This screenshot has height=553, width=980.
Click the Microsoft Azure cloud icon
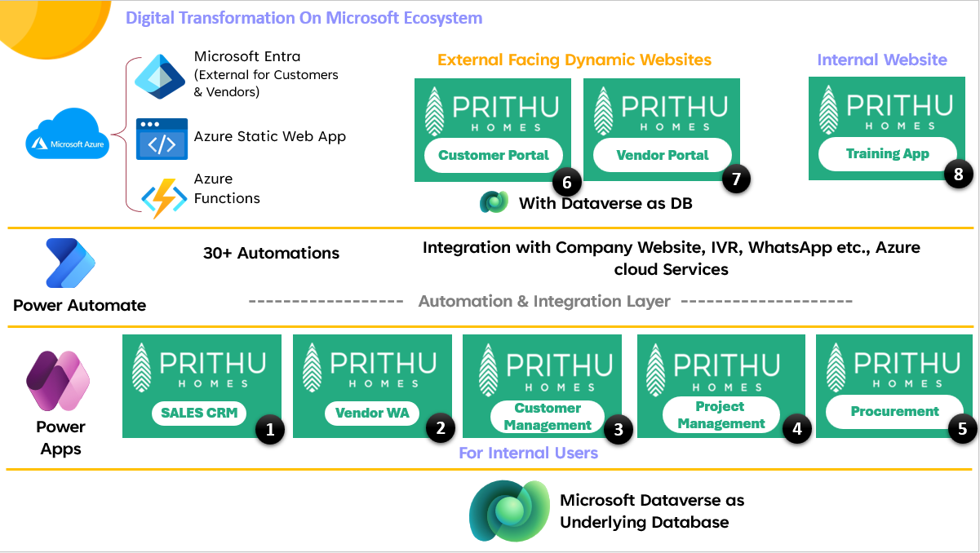click(68, 135)
